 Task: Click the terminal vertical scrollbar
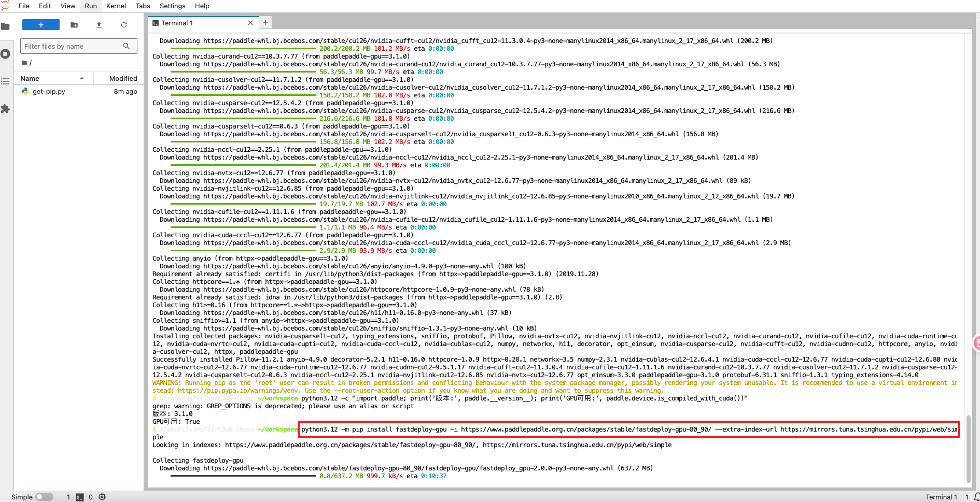(968, 449)
